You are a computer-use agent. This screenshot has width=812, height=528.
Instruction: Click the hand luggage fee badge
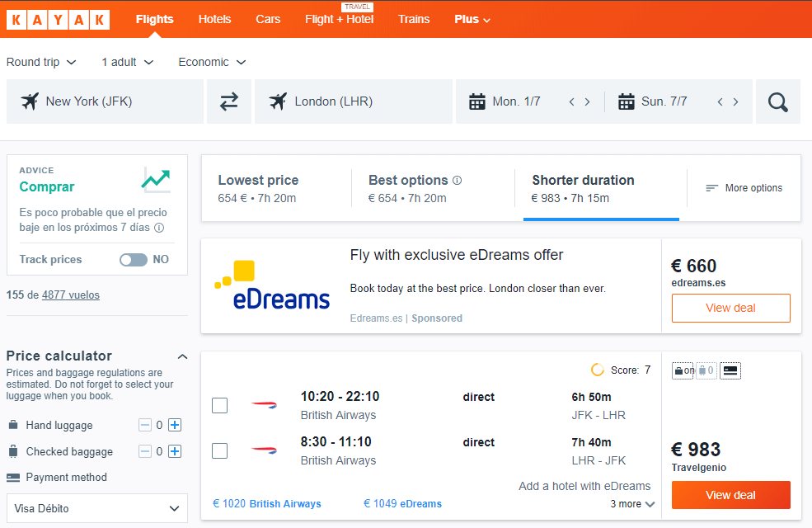coord(683,370)
